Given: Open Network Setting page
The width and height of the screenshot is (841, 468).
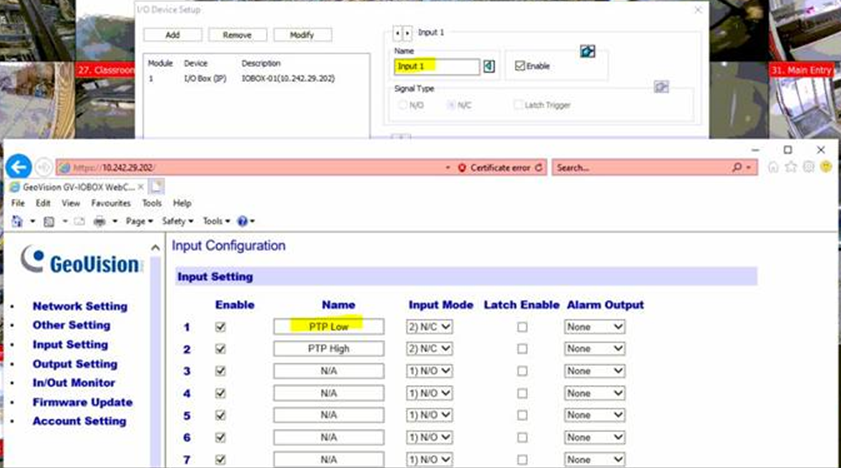Looking at the screenshot, I should 80,306.
